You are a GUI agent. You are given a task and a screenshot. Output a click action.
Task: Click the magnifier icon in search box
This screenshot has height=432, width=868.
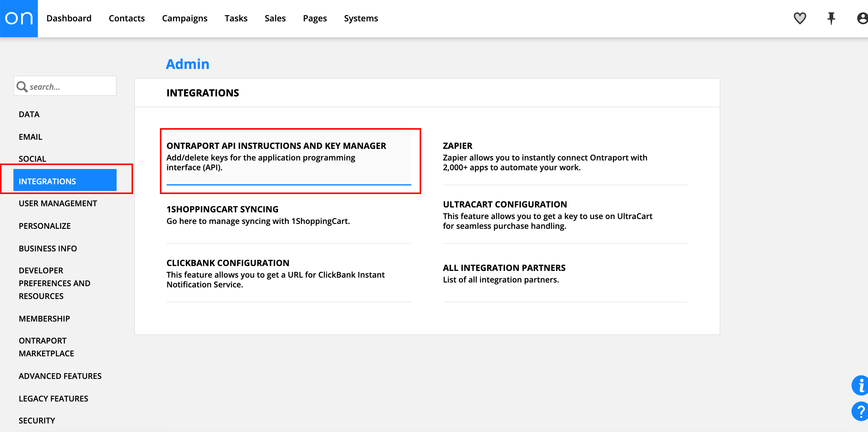[22, 87]
